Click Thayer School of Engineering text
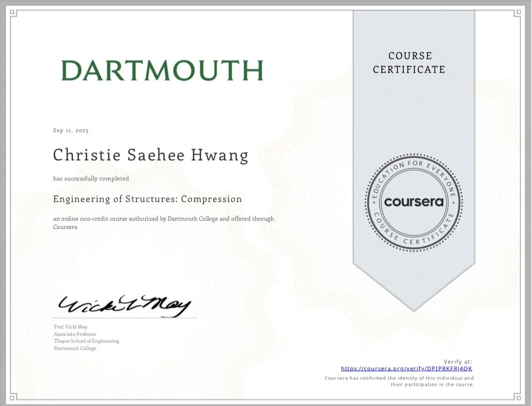 tap(87, 341)
